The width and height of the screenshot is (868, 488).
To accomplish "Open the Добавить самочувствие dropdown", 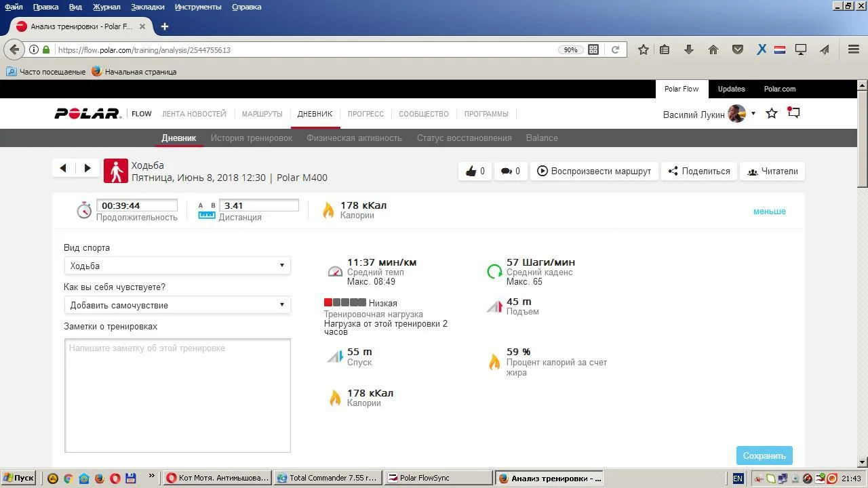I will [177, 305].
